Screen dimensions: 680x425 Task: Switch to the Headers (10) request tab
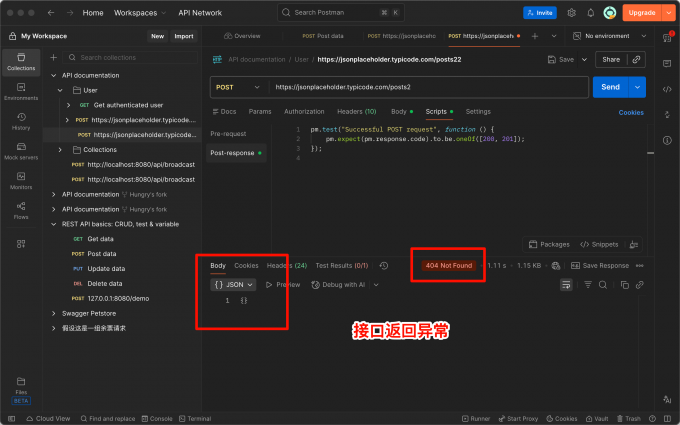356,111
